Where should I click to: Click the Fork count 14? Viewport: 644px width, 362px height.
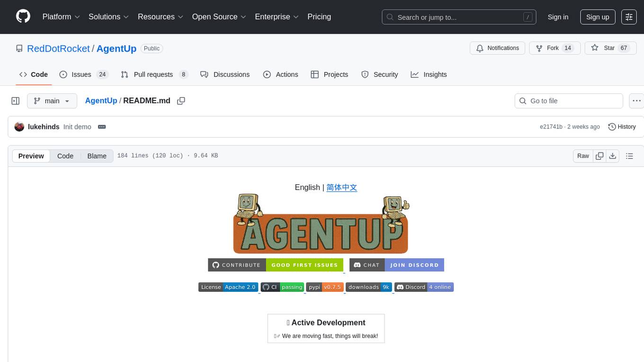[x=568, y=48]
